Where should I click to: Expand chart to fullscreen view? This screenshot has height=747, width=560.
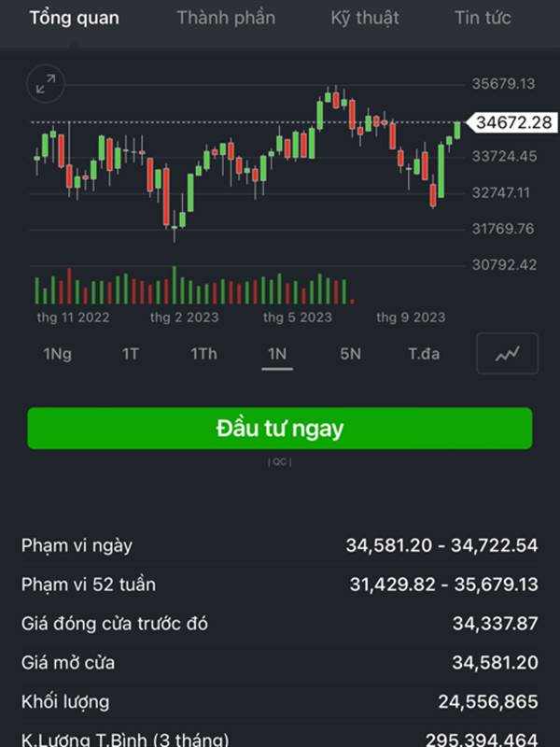(45, 84)
